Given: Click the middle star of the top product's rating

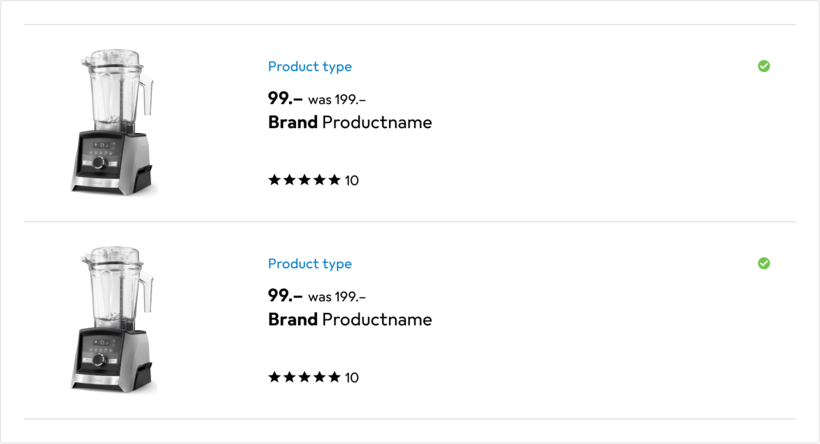Looking at the screenshot, I should tap(304, 180).
